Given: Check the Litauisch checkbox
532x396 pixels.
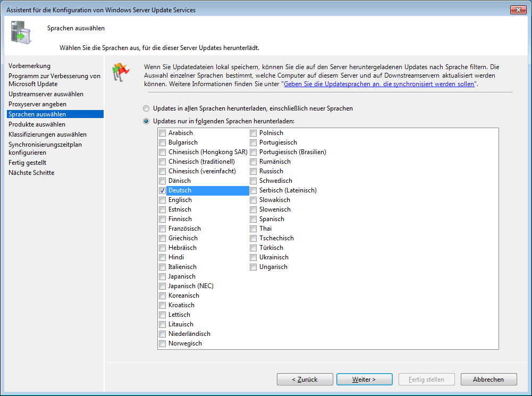Looking at the screenshot, I should (163, 324).
